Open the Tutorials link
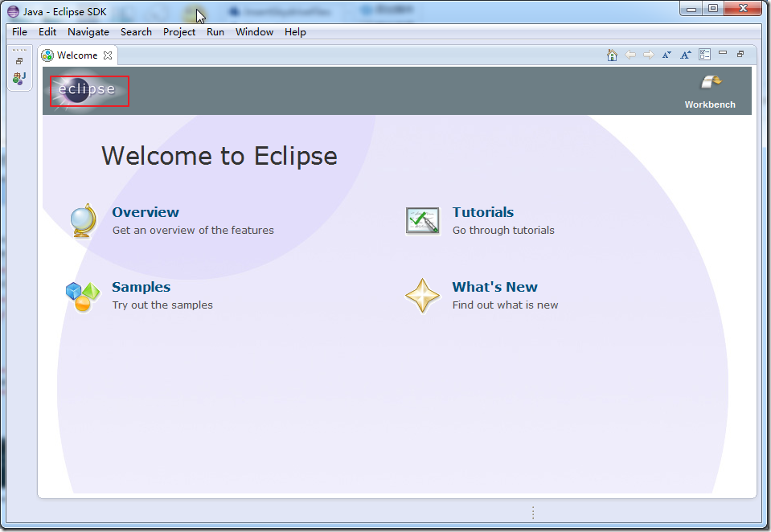771x532 pixels. click(483, 212)
